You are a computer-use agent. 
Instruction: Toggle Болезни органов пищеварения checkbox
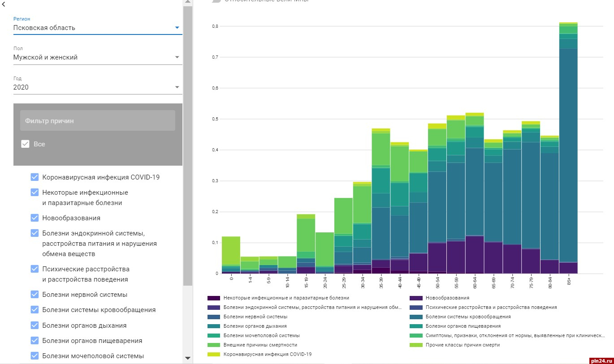pyautogui.click(x=35, y=341)
